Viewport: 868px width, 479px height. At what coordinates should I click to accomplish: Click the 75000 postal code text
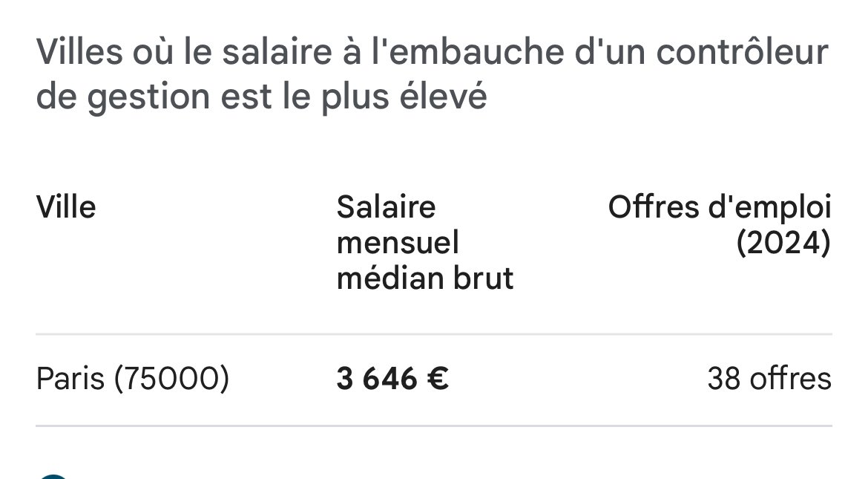(x=171, y=379)
